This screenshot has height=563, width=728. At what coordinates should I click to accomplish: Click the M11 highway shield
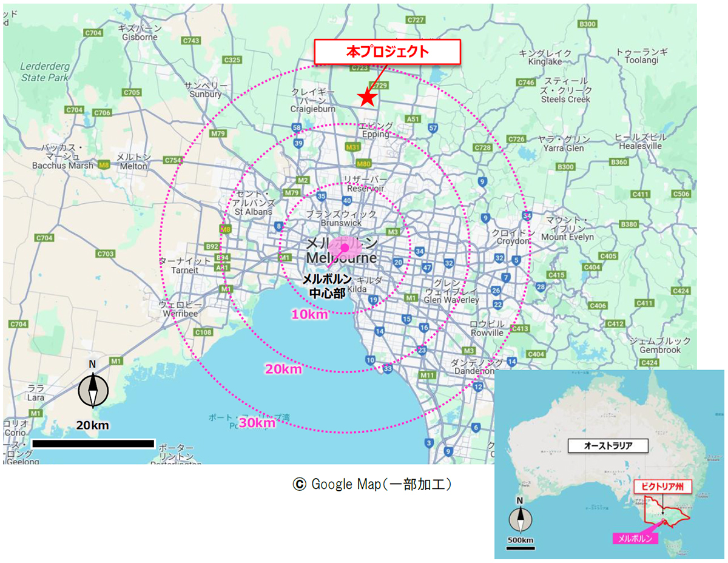(x=428, y=376)
